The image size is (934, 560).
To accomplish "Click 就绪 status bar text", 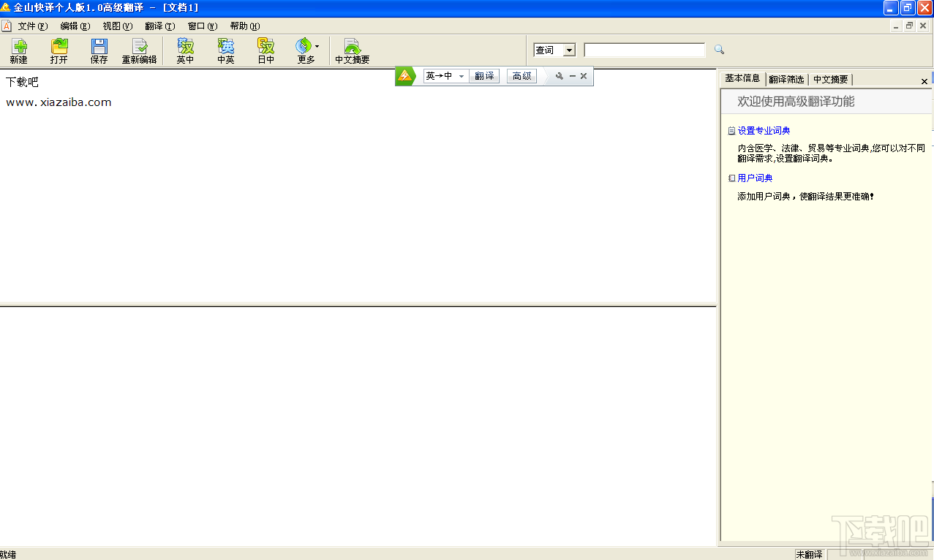I will (x=8, y=554).
